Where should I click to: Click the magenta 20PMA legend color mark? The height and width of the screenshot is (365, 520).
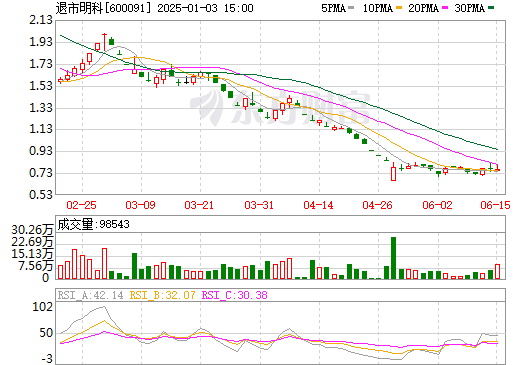[445, 8]
